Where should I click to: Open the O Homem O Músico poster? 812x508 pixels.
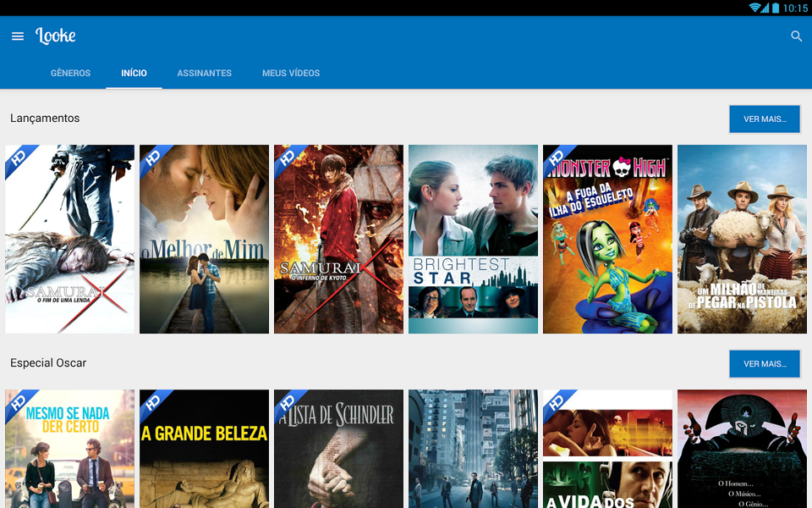coord(742,449)
